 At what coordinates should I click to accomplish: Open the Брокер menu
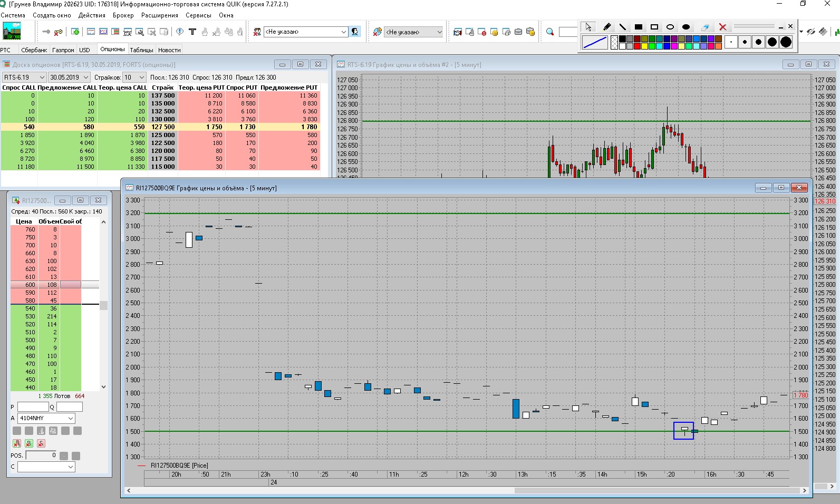pos(123,15)
